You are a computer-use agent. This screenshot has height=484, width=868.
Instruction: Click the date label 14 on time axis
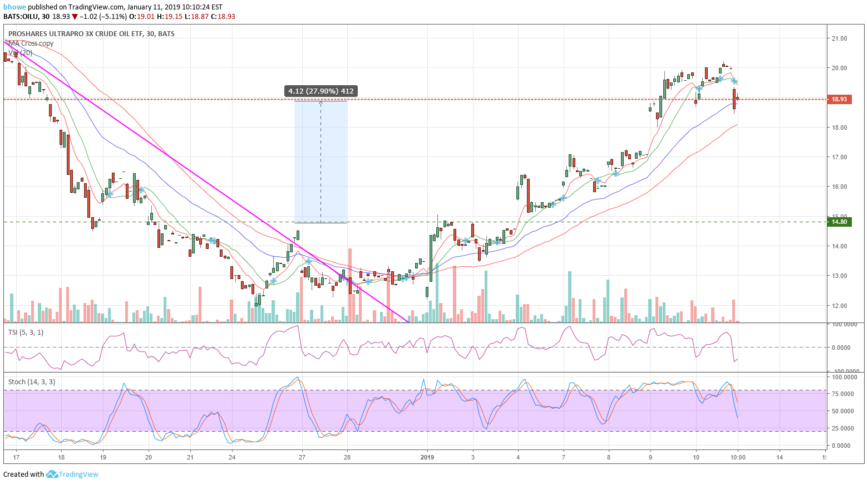(780, 458)
